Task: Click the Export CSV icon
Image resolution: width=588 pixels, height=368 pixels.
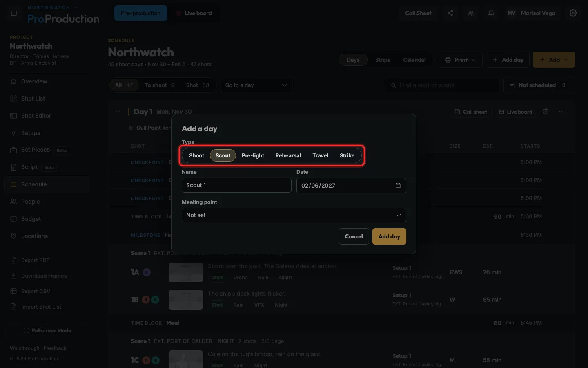Action: tap(13, 291)
